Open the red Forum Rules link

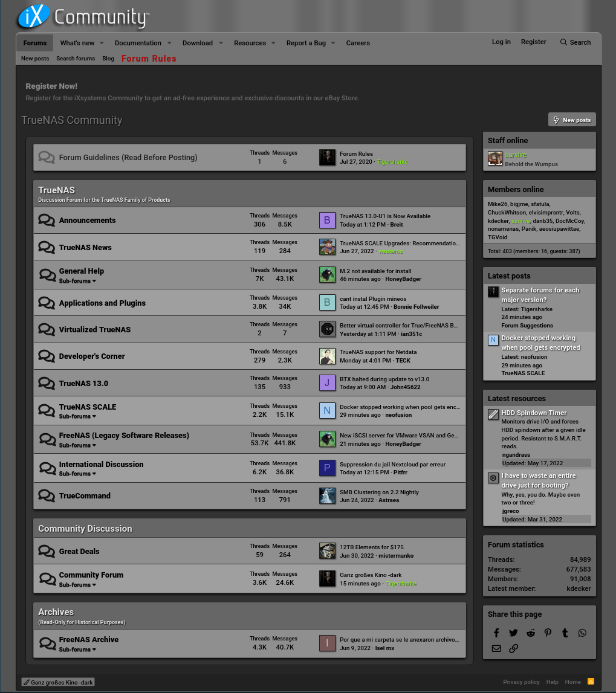(149, 59)
